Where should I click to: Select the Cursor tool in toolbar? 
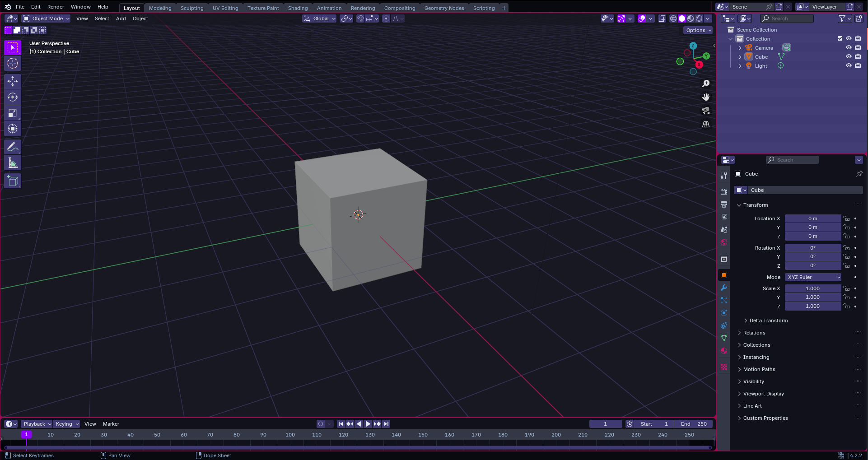click(x=13, y=63)
